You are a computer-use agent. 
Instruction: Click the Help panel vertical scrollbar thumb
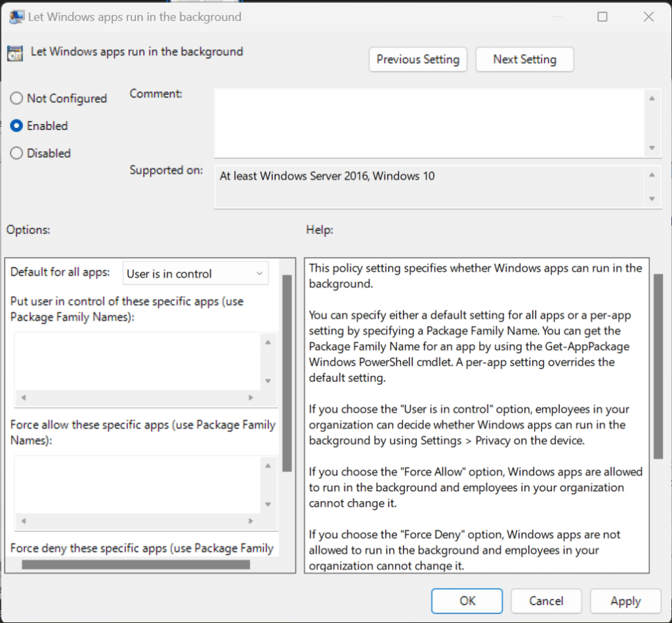[x=658, y=366]
